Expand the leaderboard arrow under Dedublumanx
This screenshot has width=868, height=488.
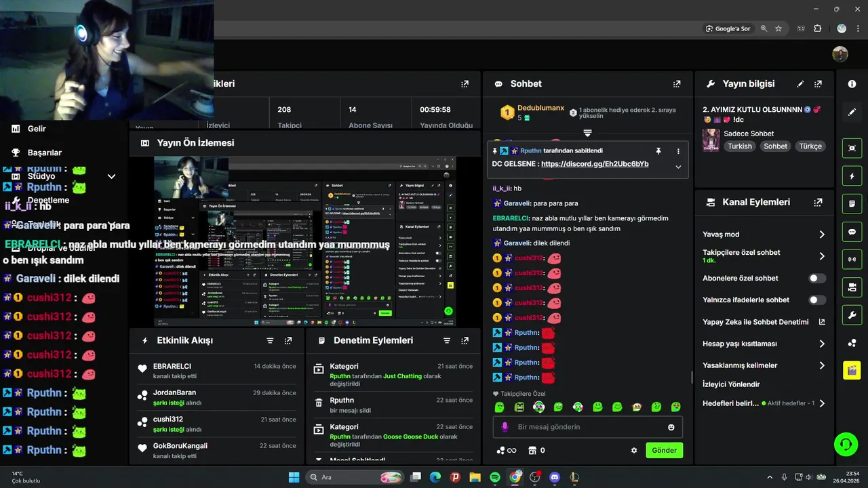click(x=587, y=133)
